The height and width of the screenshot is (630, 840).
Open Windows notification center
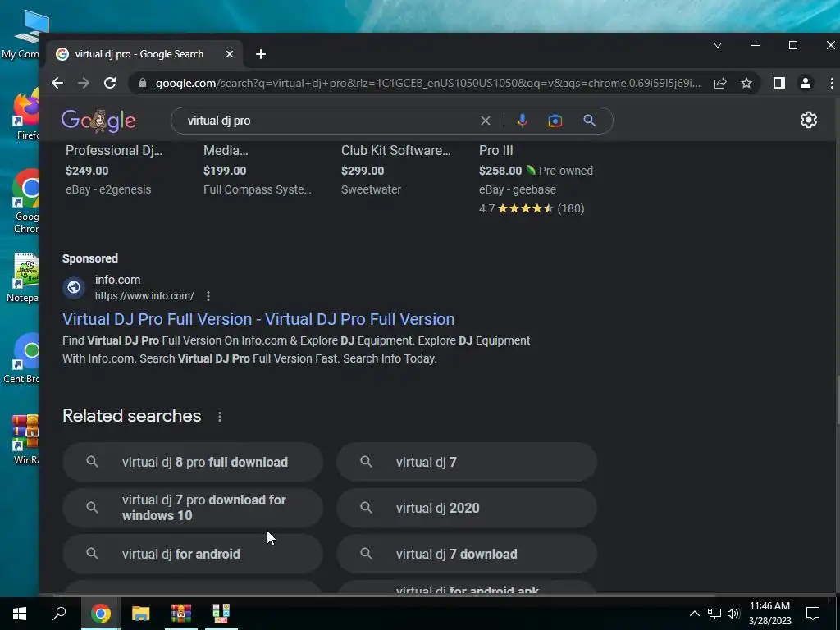[813, 614]
